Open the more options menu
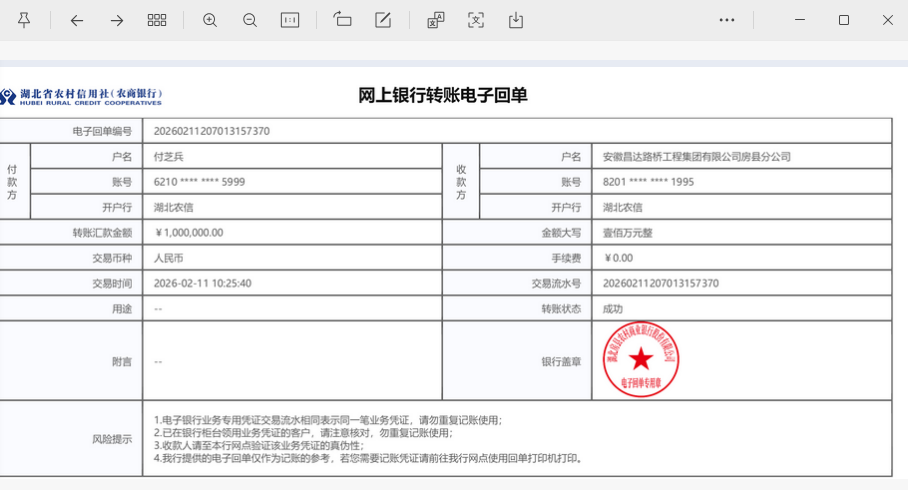Viewport: 908px width, 490px height. [x=727, y=20]
